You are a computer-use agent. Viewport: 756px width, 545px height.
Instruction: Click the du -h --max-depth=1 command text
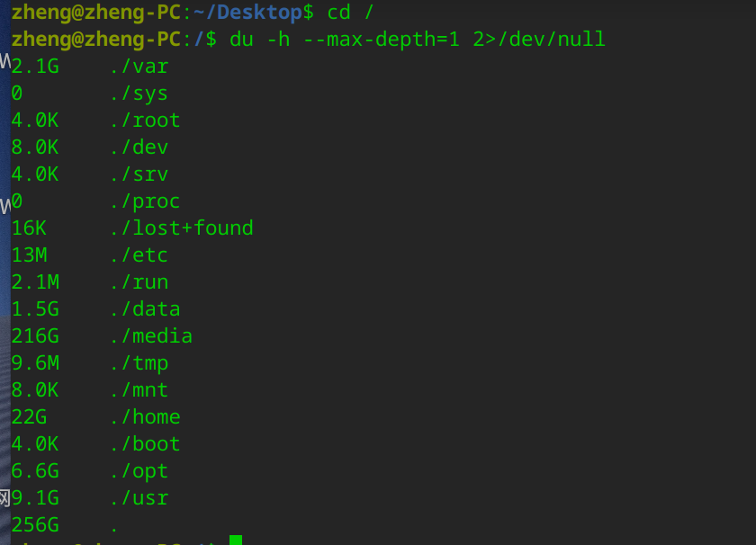tap(345, 39)
